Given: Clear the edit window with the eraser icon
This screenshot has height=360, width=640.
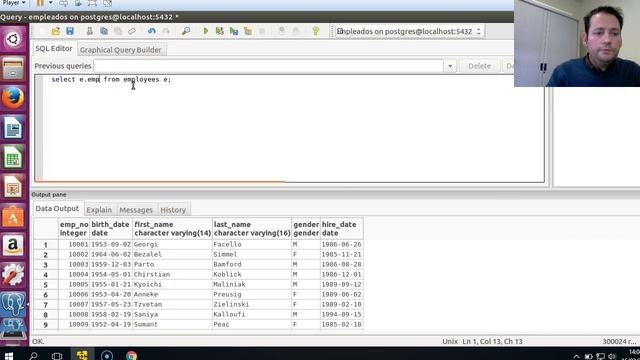Looking at the screenshot, I should (x=132, y=31).
